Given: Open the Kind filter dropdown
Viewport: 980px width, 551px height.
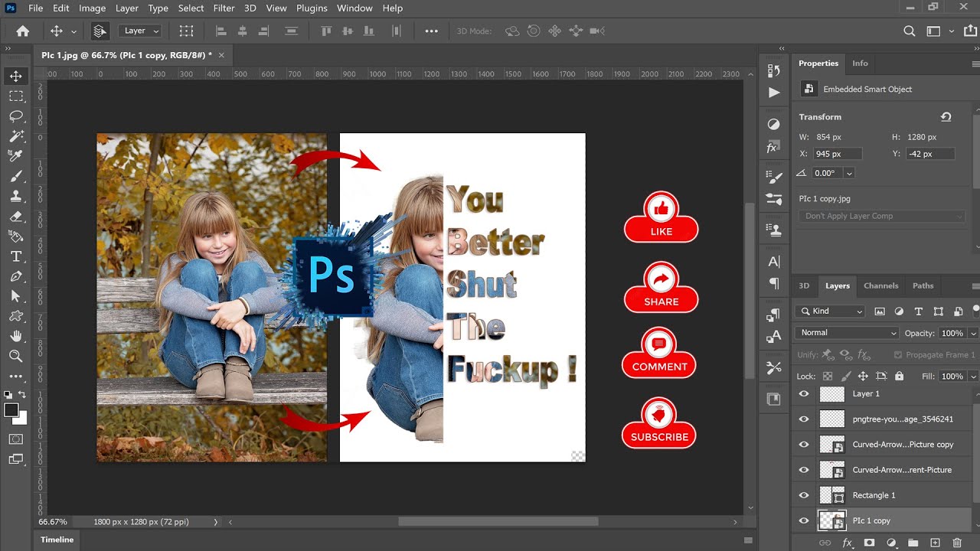Looking at the screenshot, I should click(831, 311).
